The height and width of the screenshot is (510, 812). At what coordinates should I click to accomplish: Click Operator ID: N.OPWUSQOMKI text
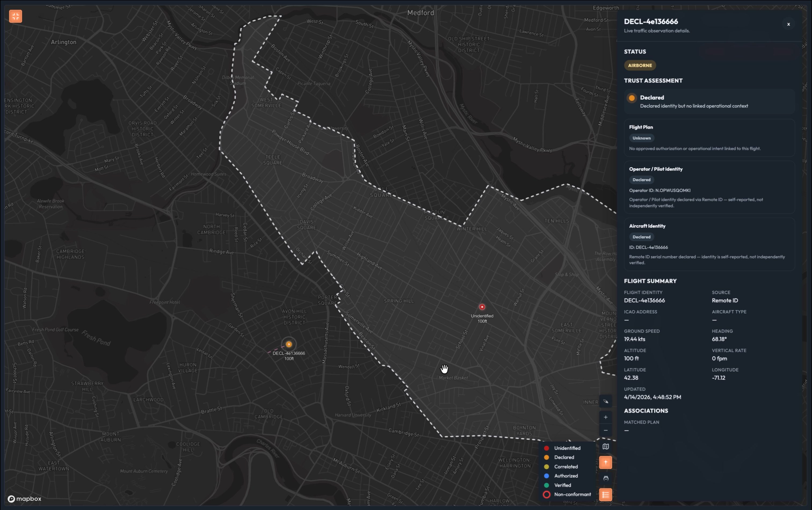click(659, 191)
